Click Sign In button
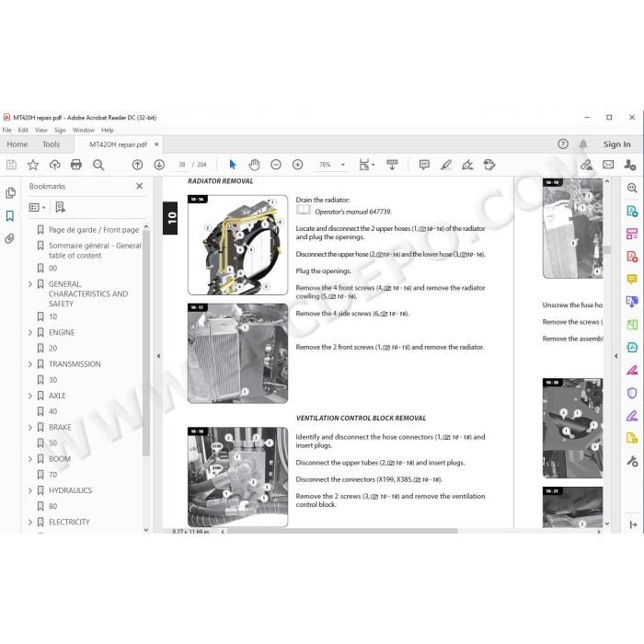 pos(616,144)
